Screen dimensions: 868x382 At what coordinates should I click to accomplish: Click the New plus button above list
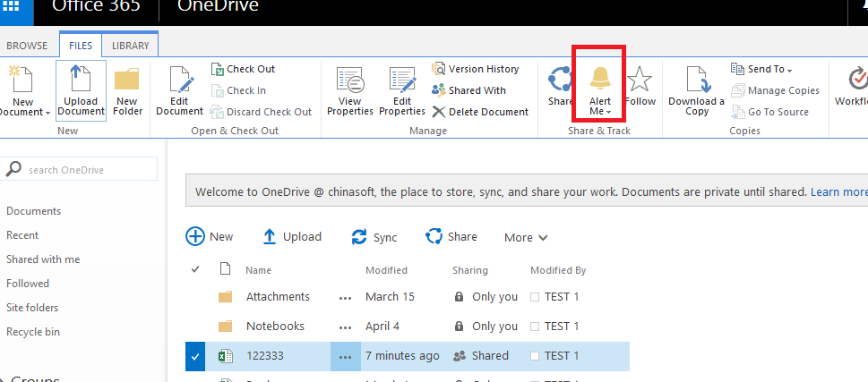210,236
